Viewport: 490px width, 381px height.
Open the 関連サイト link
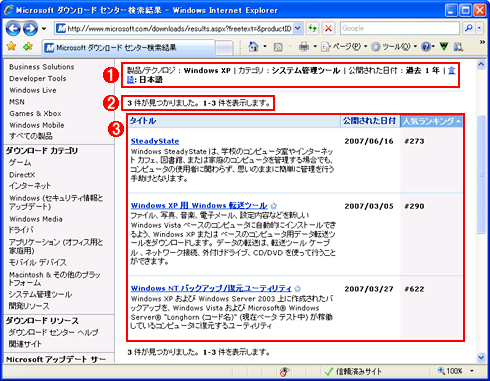coord(25,344)
